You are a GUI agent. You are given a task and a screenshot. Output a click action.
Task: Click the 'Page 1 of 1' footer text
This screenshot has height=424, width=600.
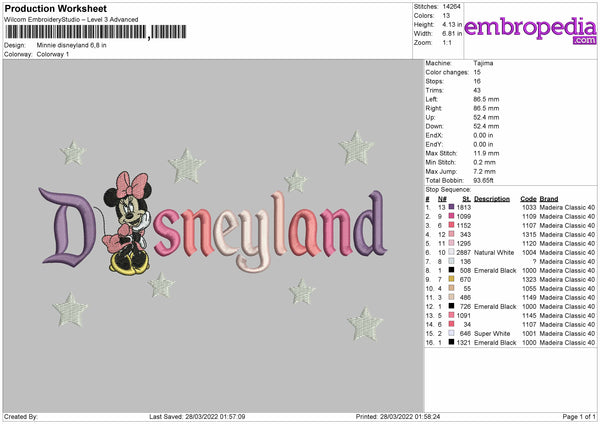point(579,416)
